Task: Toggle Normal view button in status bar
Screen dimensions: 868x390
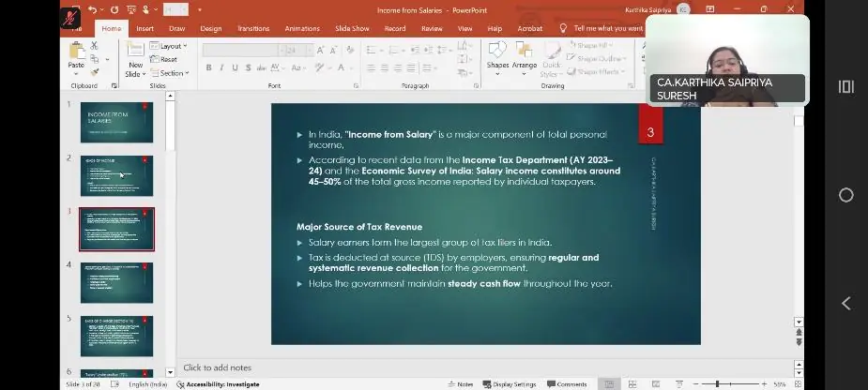Action: (x=609, y=384)
